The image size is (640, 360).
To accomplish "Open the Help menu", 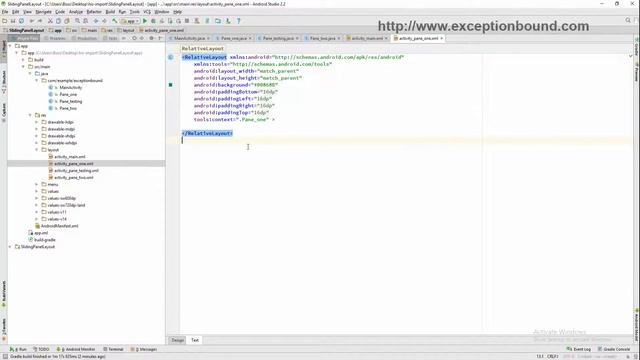I will (178, 12).
